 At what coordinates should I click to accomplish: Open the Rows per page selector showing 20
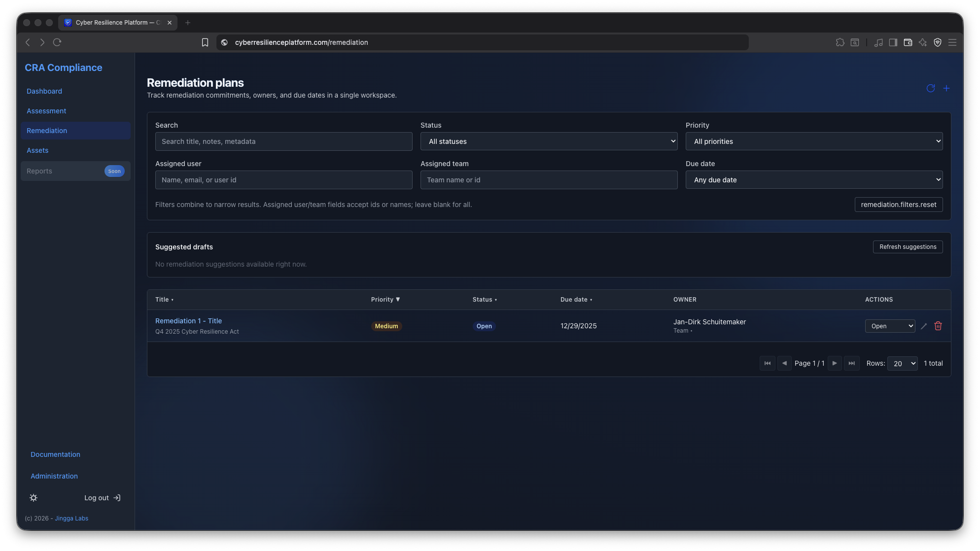tap(902, 363)
